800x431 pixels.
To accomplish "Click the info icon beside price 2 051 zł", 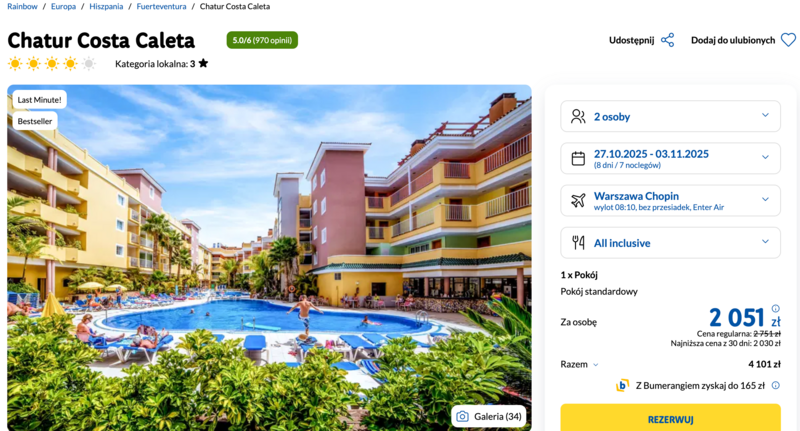I will coord(776,308).
